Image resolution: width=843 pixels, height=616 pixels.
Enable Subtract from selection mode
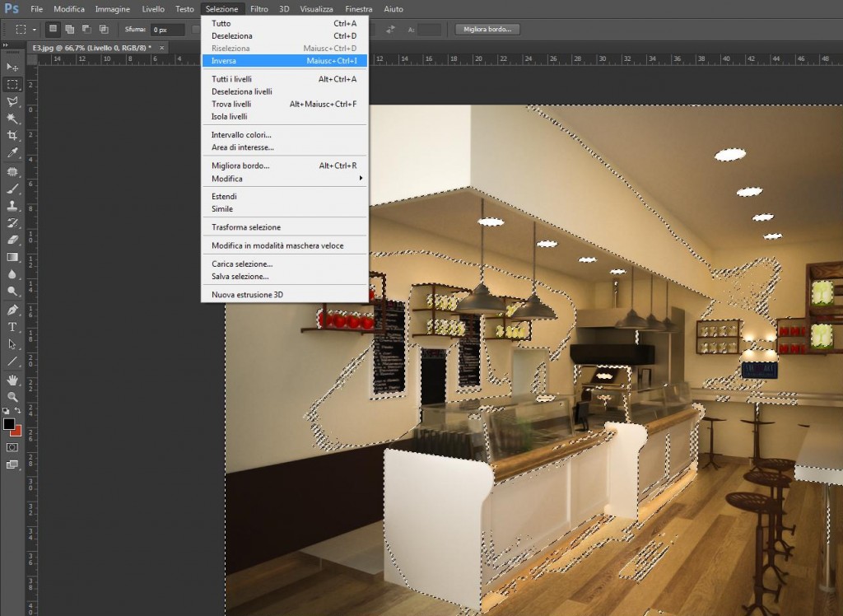pos(86,29)
